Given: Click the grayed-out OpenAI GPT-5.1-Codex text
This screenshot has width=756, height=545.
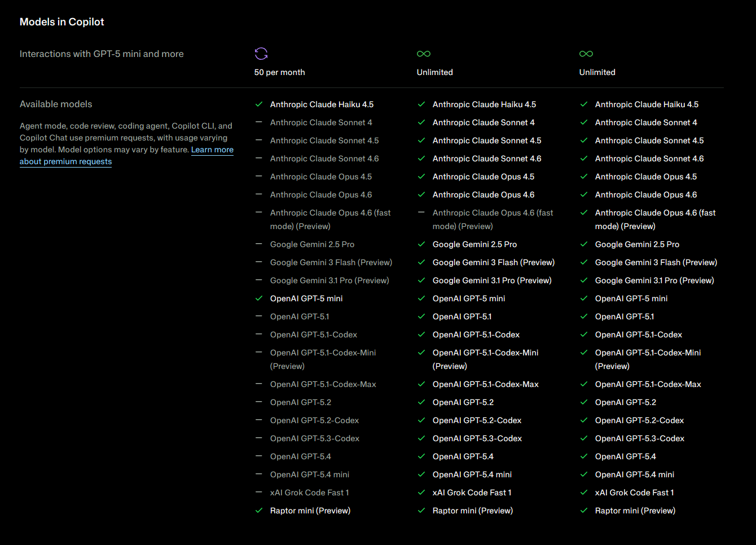Looking at the screenshot, I should click(314, 335).
